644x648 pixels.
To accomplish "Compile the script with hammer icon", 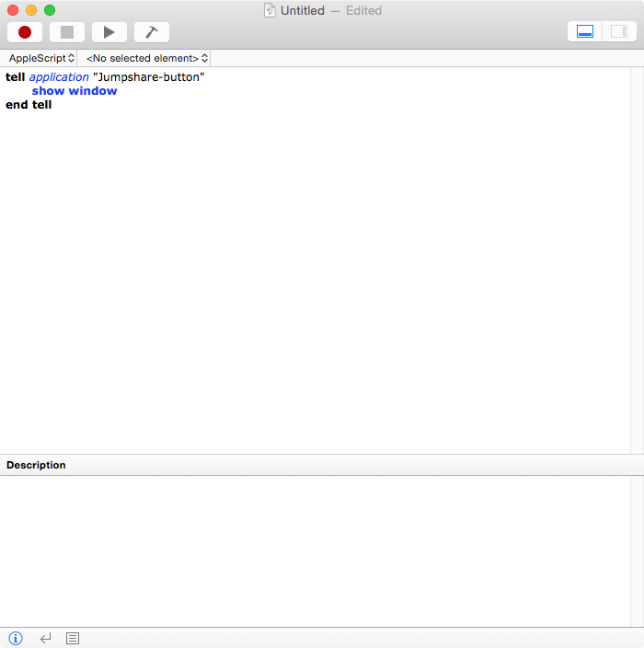I will 152,32.
